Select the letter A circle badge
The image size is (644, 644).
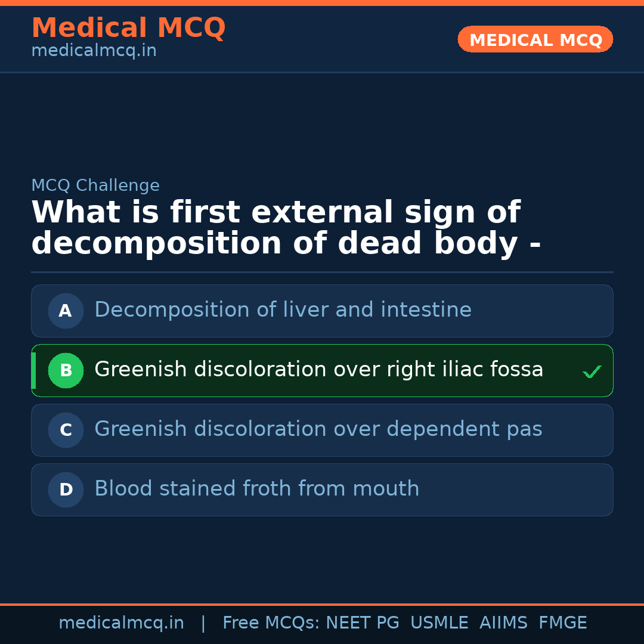(x=66, y=311)
